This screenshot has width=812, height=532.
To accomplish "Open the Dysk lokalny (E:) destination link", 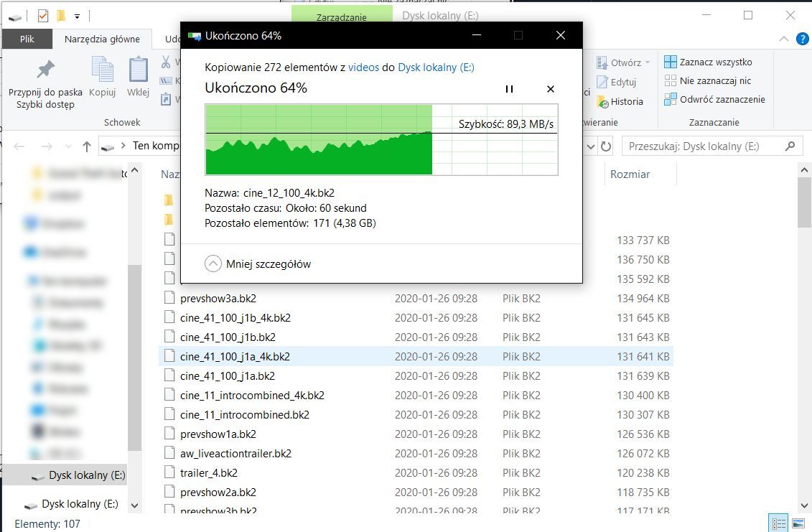I will pyautogui.click(x=436, y=67).
